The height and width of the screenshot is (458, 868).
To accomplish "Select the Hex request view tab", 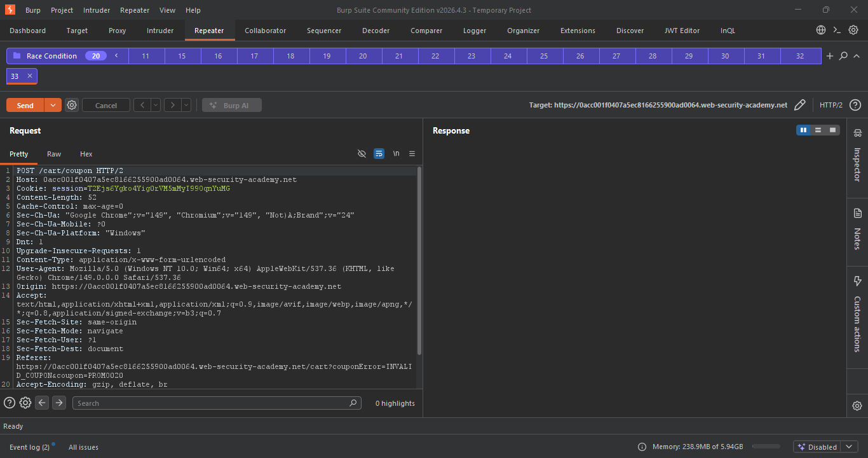I will (86, 154).
